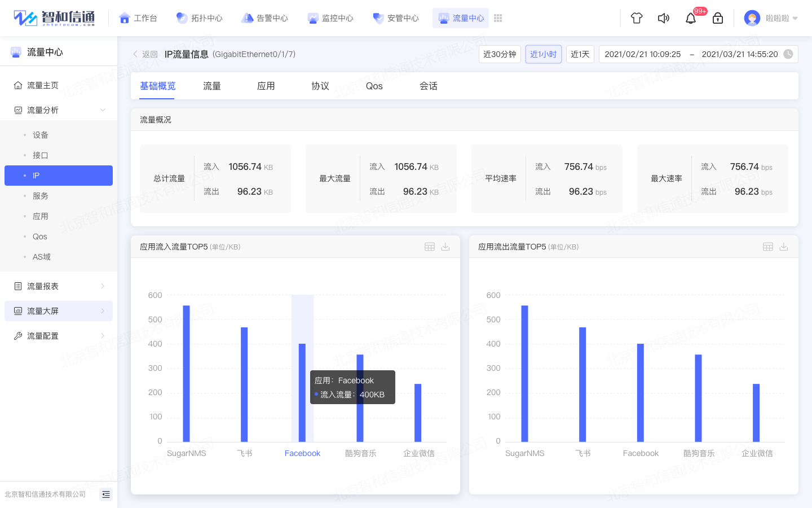Open the 工作台 workbench
The height and width of the screenshot is (508, 812).
[138, 18]
